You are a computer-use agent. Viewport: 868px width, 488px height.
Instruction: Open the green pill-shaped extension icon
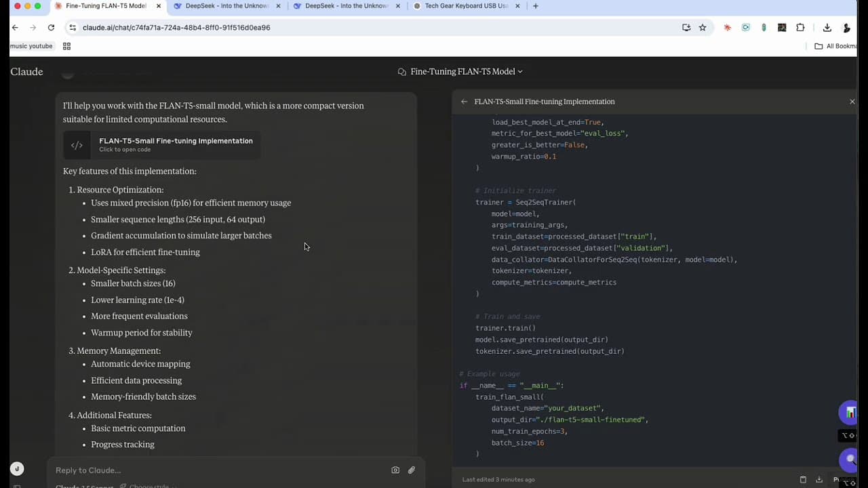[764, 28]
